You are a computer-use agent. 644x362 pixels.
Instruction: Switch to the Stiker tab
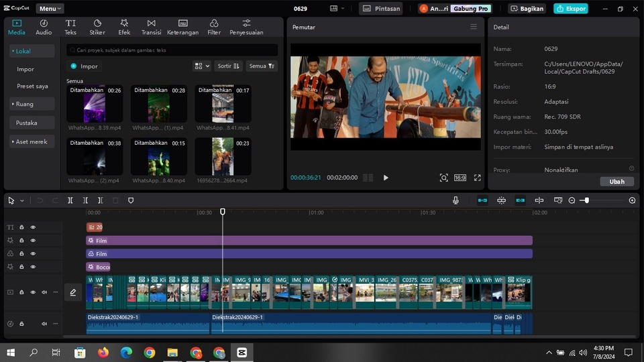click(x=97, y=27)
